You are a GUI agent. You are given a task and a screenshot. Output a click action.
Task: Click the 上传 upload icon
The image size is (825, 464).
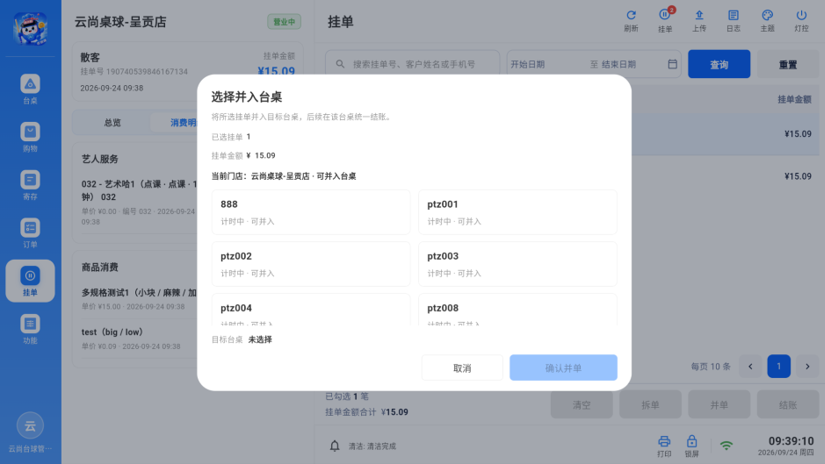699,21
